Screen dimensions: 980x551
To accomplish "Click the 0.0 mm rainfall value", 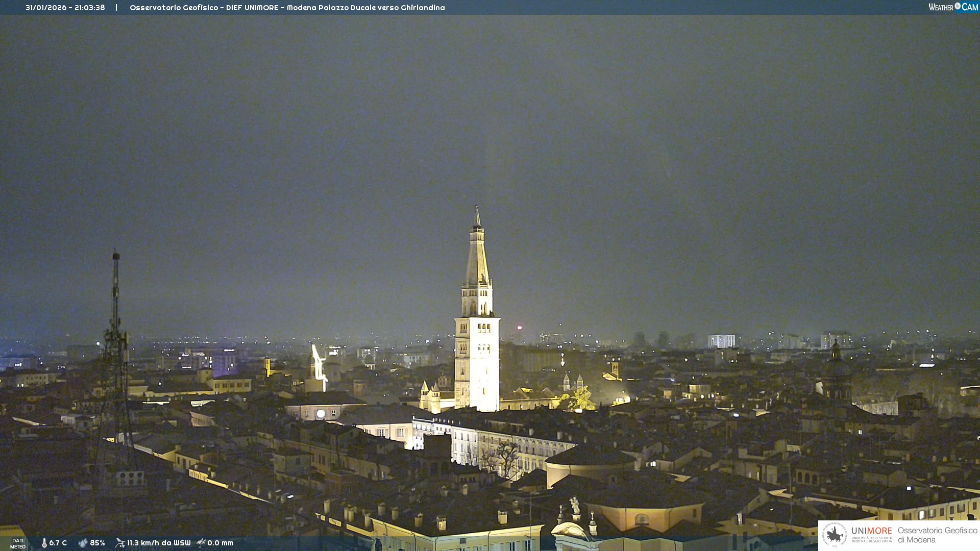I will click(x=220, y=543).
